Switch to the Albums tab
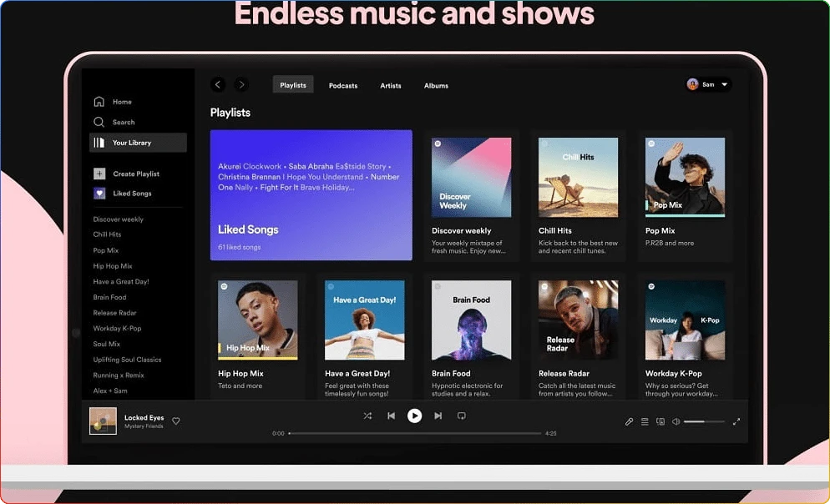This screenshot has height=504, width=830. point(436,85)
